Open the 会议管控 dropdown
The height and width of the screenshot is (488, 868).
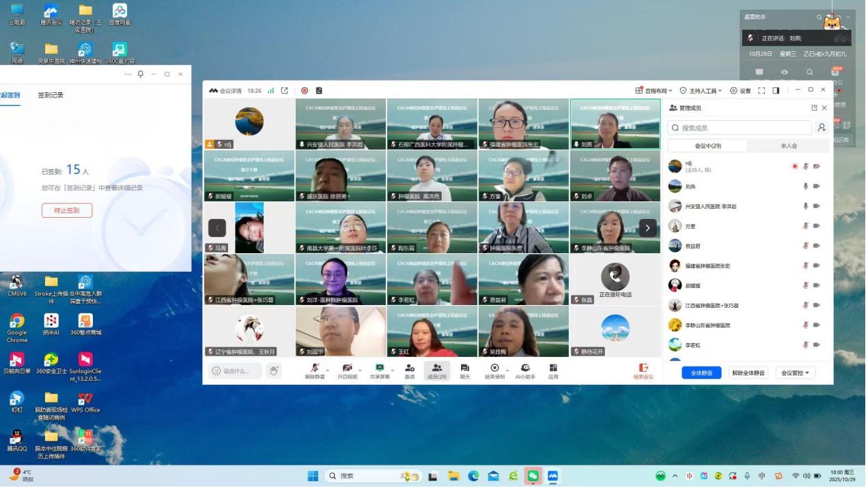(796, 373)
